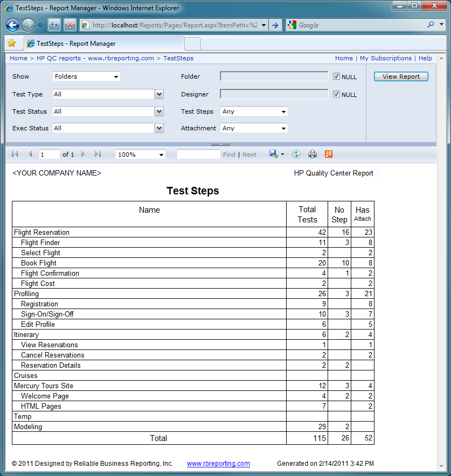
Task: Open My Subscriptions from the top menu
Action: [x=385, y=58]
